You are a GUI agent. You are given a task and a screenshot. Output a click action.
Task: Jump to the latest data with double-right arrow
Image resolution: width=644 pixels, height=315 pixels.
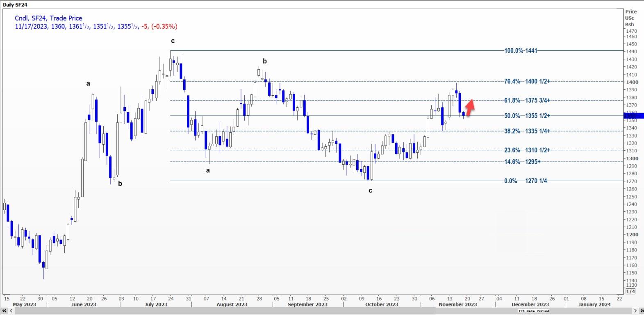point(641,311)
